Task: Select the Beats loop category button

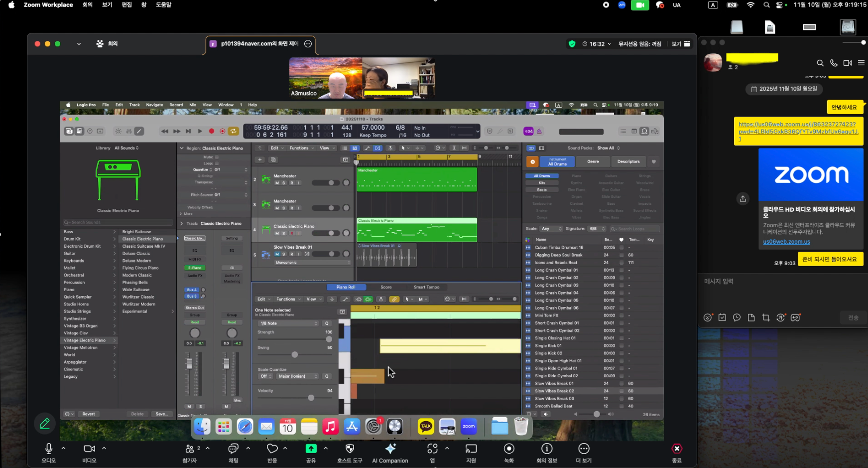Action: pyautogui.click(x=542, y=190)
